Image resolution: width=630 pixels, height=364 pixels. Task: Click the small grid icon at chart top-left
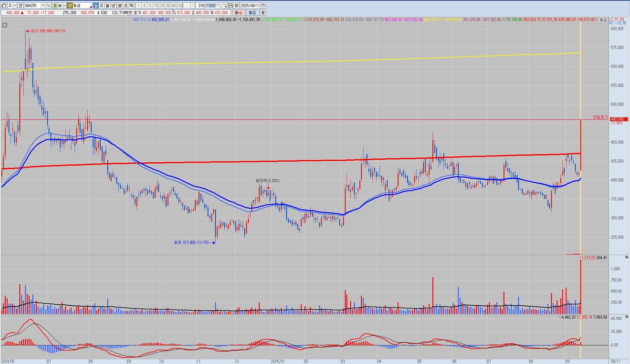coord(5,25)
